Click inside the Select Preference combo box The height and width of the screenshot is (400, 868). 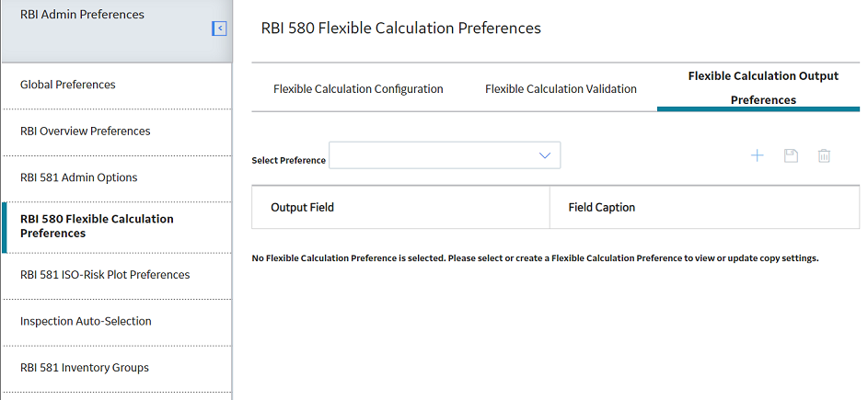[x=445, y=155]
